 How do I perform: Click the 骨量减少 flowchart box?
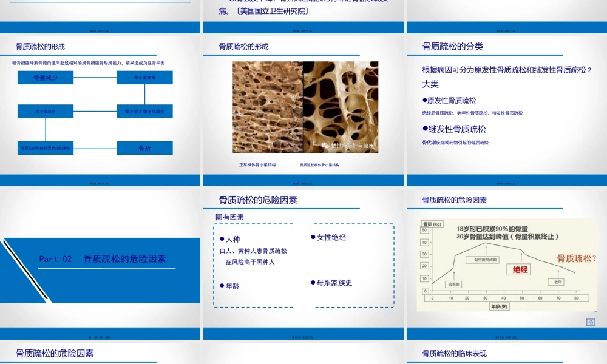[x=46, y=78]
